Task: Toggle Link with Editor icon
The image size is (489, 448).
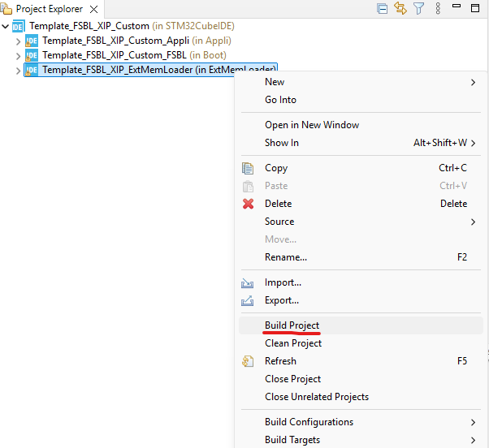Action: [400, 8]
